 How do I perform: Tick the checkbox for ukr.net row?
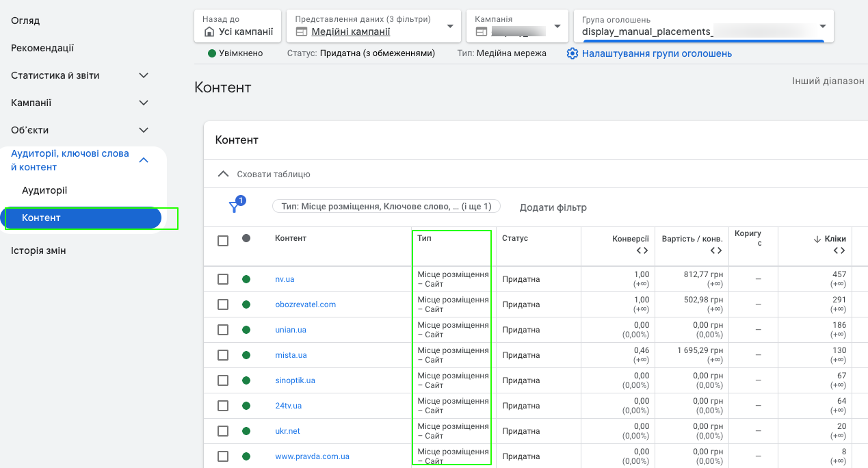(223, 431)
